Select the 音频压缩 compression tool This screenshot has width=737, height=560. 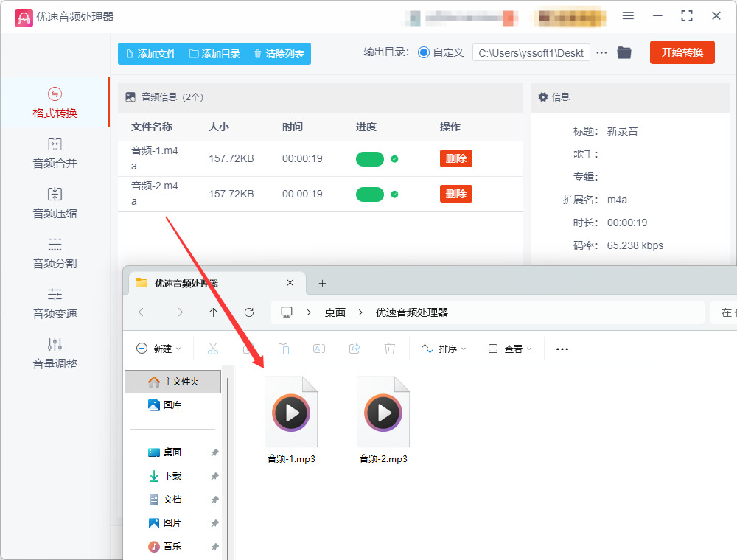[x=55, y=203]
